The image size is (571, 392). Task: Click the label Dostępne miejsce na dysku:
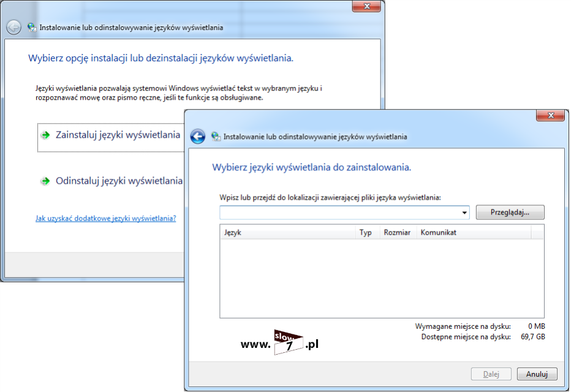[466, 337]
